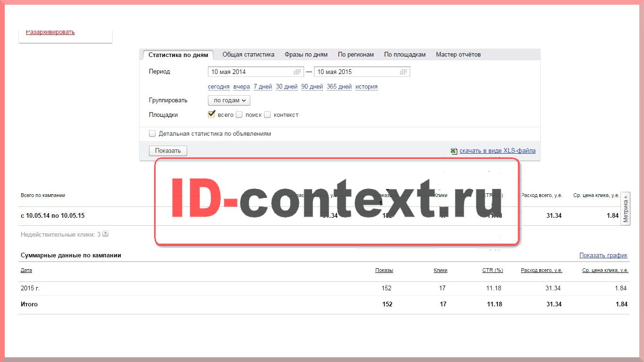Click the 'Площадки' label
644x362 pixels.
163,115
